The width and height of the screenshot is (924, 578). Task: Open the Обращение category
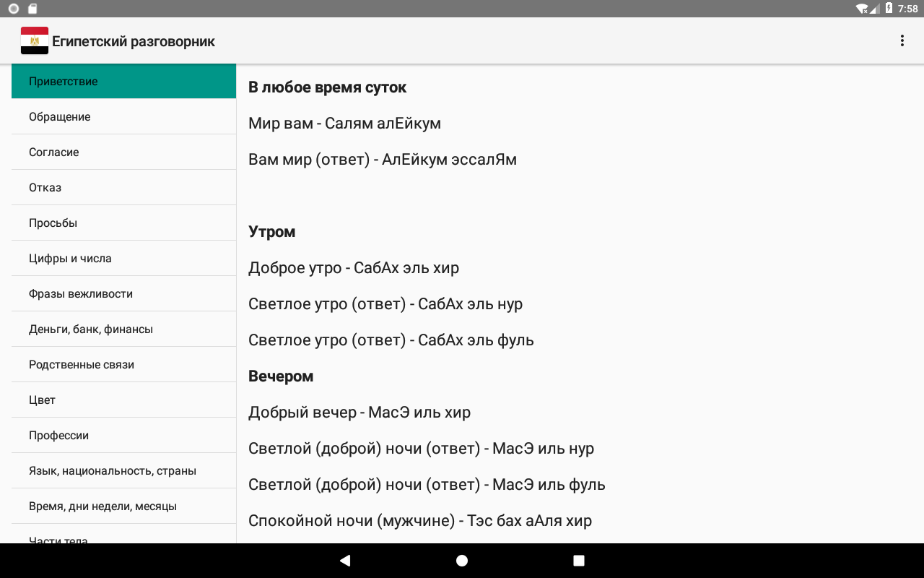pos(123,116)
